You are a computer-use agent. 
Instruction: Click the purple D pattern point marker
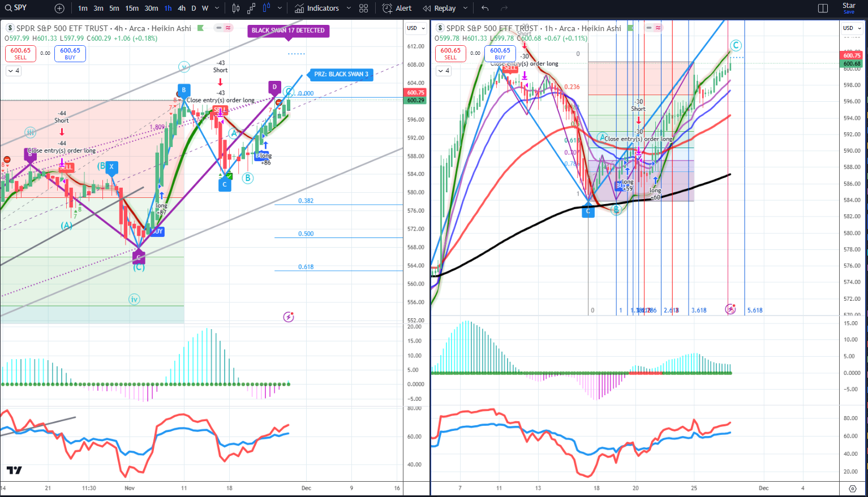(x=274, y=87)
